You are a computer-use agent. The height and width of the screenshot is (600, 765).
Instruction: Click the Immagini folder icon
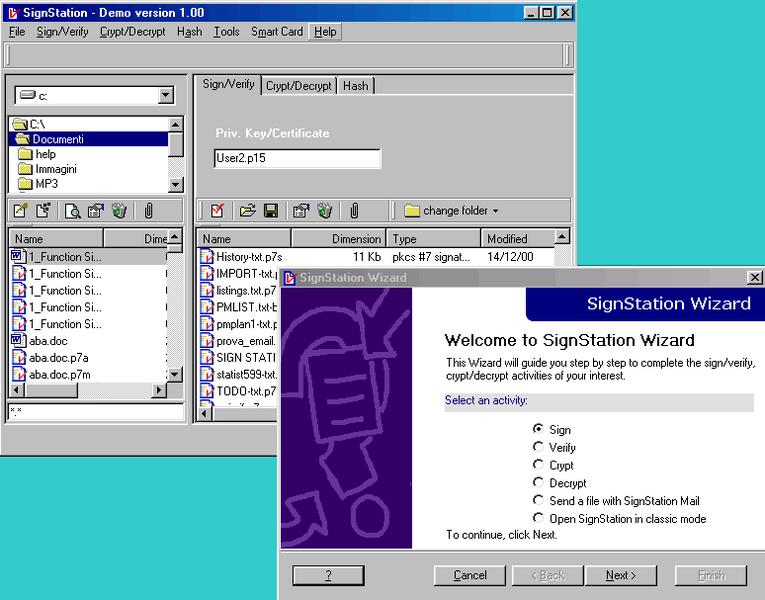pyautogui.click(x=25, y=169)
